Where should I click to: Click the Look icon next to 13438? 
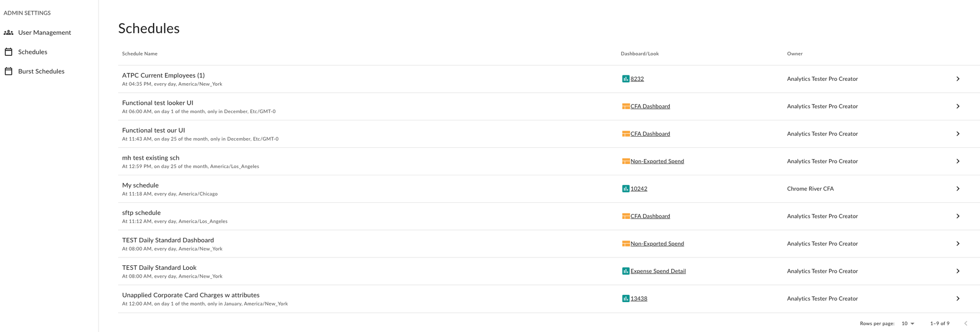click(626, 298)
